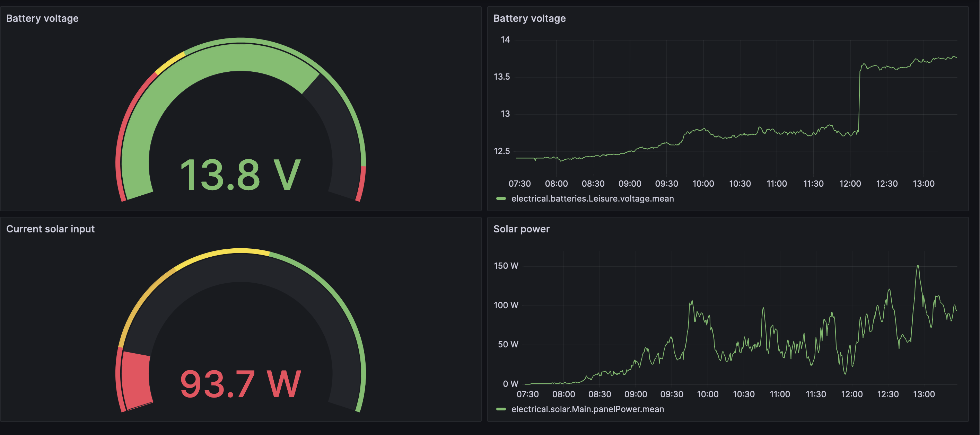The width and height of the screenshot is (980, 435).
Task: Click the 13.5 y-axis label on voltage graph
Action: pyautogui.click(x=501, y=77)
